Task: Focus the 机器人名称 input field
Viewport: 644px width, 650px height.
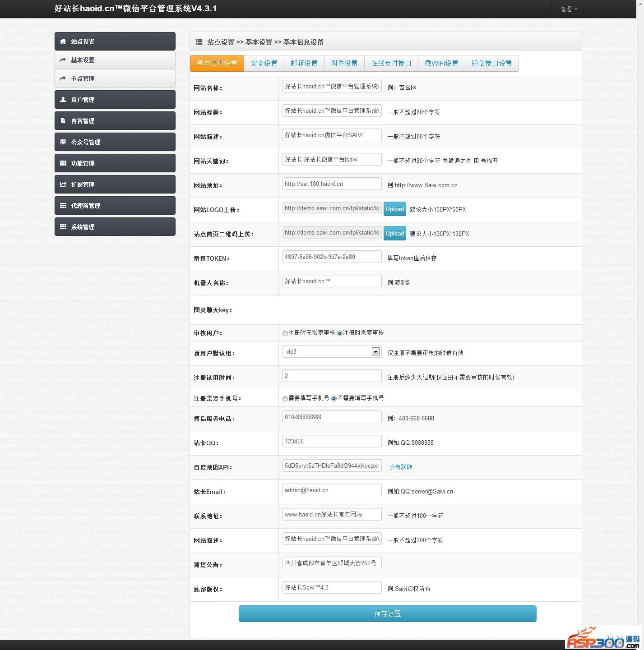Action: click(x=332, y=281)
